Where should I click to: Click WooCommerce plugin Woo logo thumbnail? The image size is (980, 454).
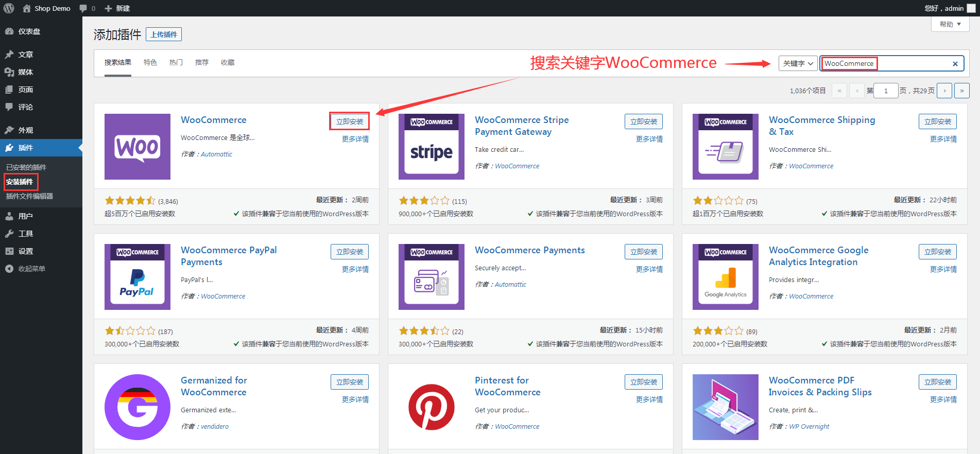point(137,147)
